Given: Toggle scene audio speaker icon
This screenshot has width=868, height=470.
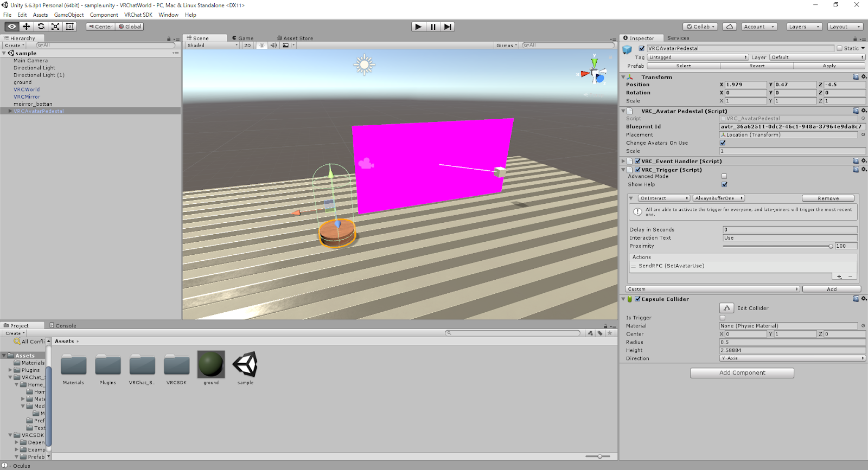Looking at the screenshot, I should (x=273, y=46).
